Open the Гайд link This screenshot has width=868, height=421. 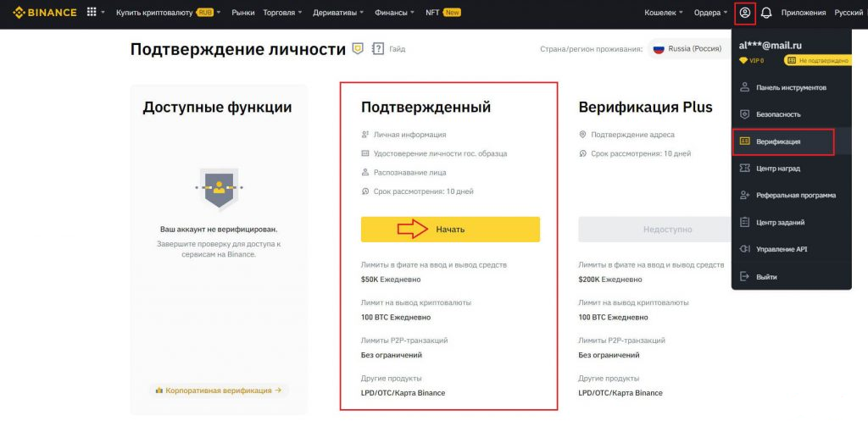pyautogui.click(x=397, y=48)
